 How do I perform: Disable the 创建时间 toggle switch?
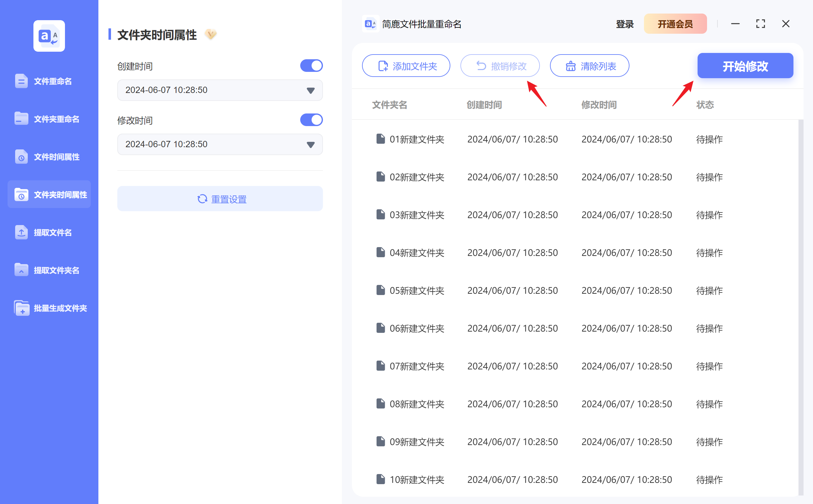coord(311,65)
